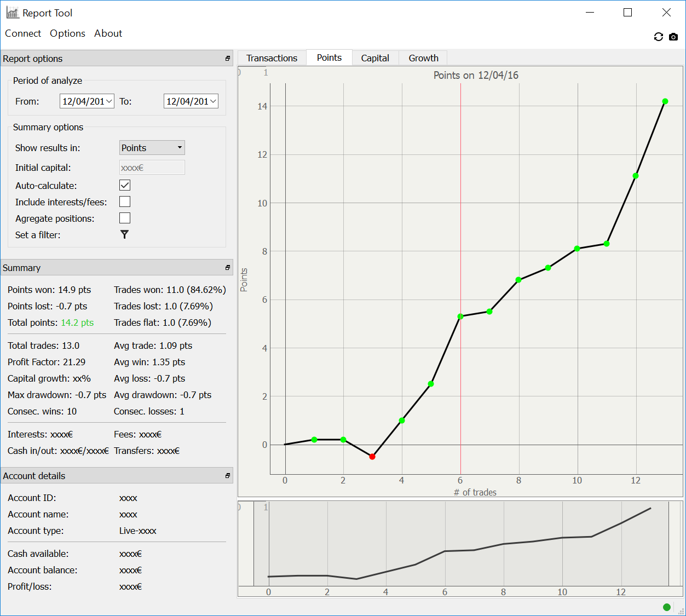
Task: Switch to the Transactions tab
Action: [272, 58]
